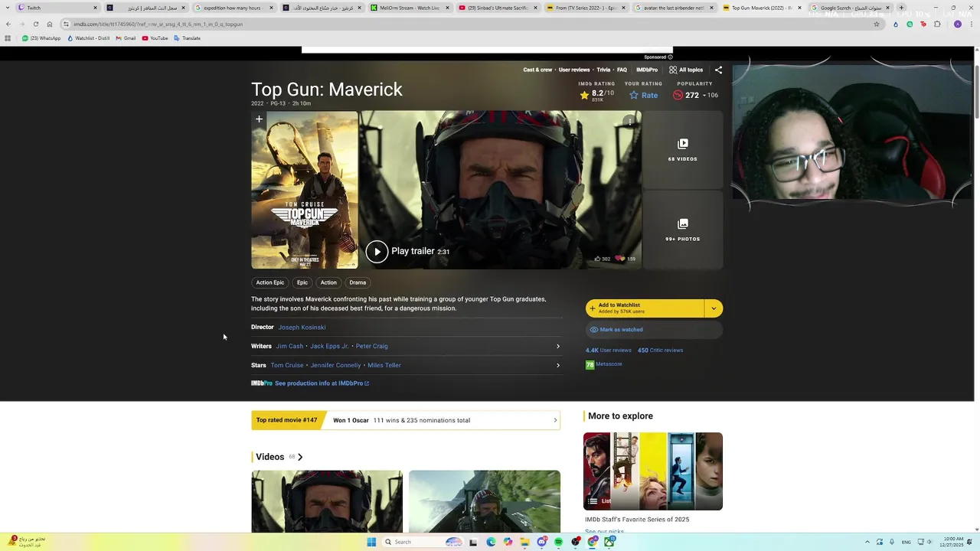Open popularity rank 272
980x551 pixels.
point(691,95)
